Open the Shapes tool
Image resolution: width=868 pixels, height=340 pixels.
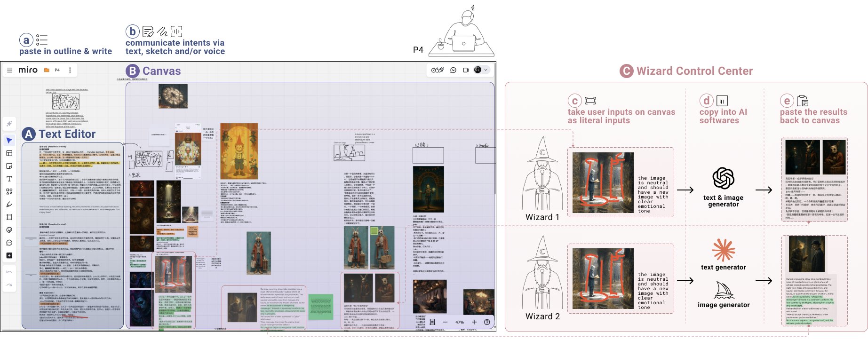click(x=9, y=191)
